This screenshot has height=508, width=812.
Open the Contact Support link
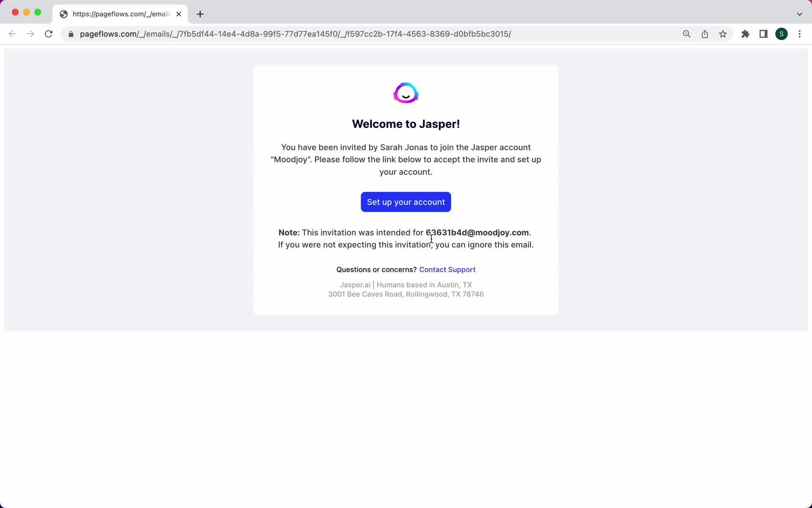447,270
